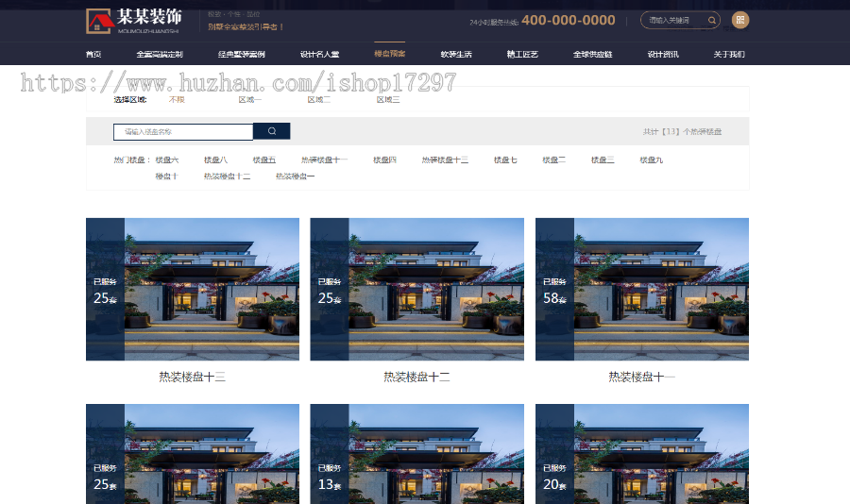
Task: Open the 软装生活 navigation item
Action: [x=456, y=54]
